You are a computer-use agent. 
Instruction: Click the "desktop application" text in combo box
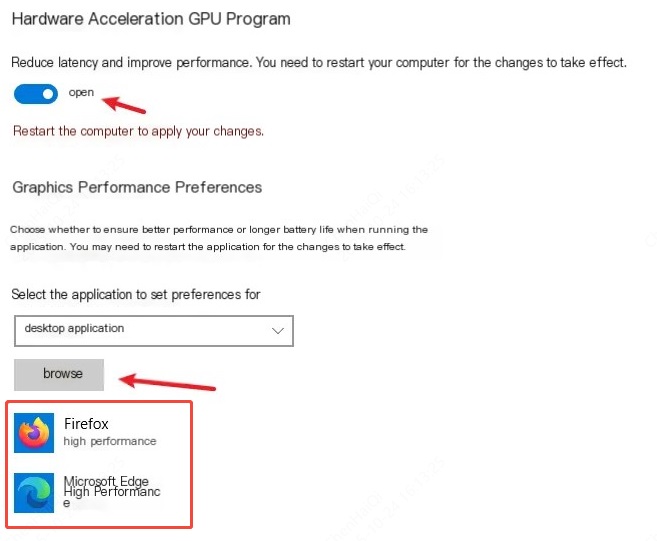pyautogui.click(x=74, y=328)
